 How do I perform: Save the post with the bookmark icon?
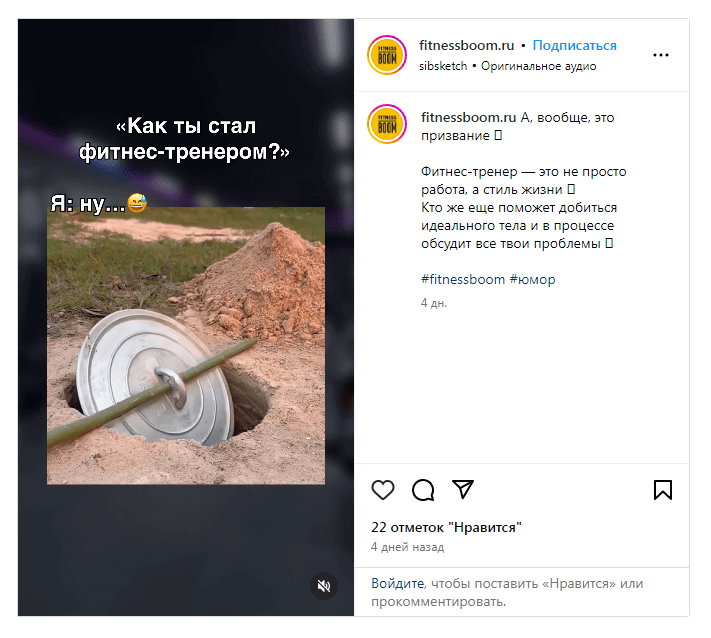[662, 490]
